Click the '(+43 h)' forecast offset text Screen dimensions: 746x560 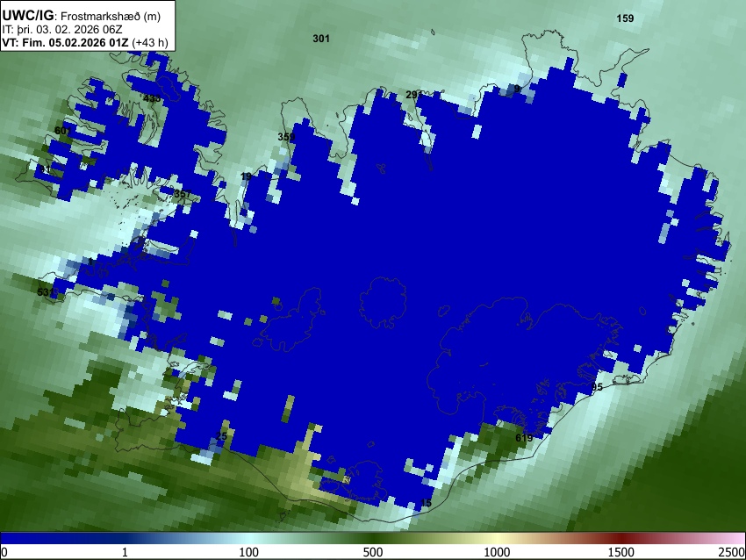[x=150, y=42]
